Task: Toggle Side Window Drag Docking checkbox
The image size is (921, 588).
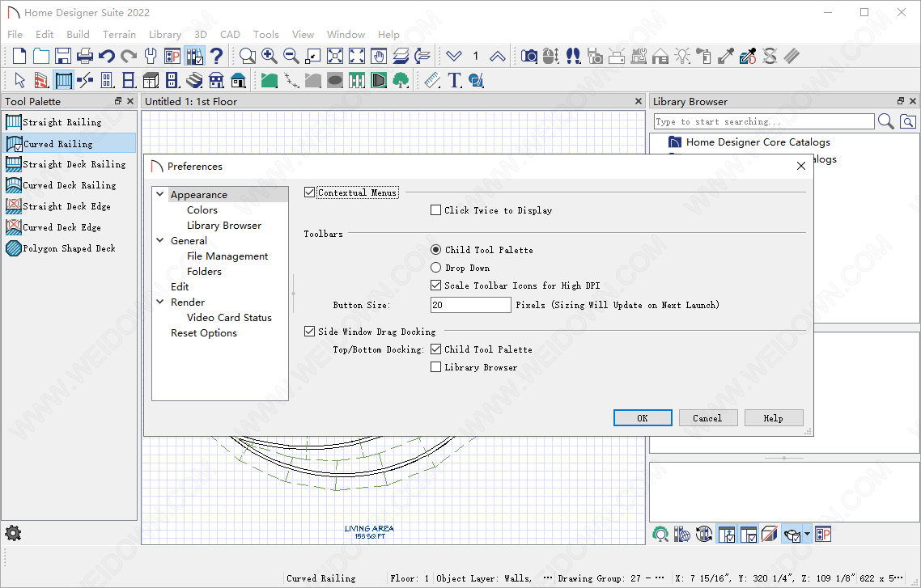Action: 309,332
